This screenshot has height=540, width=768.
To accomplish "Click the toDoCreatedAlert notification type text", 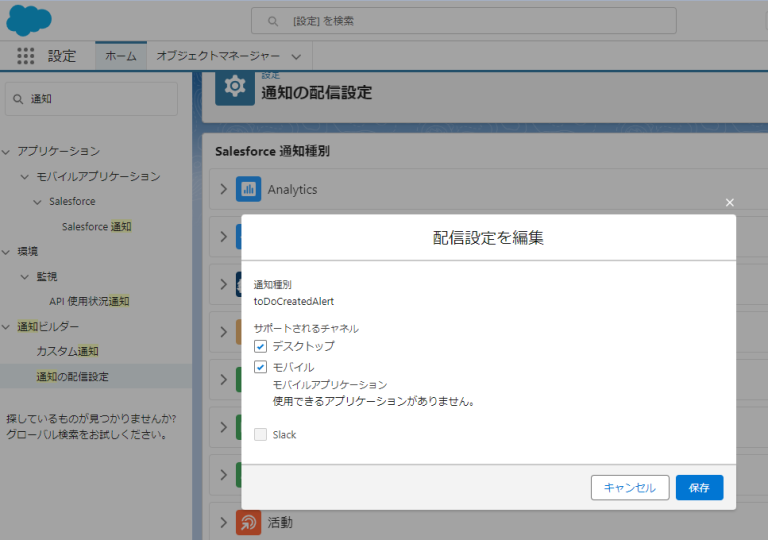I will click(294, 301).
